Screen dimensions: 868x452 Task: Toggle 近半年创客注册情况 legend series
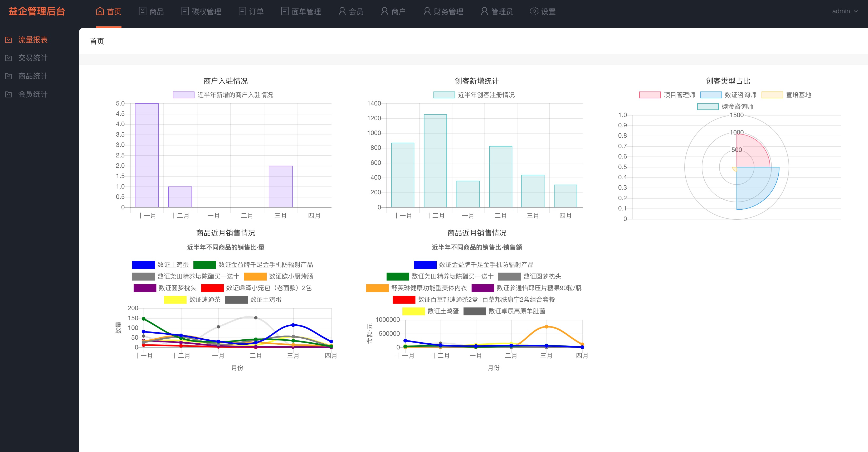(474, 95)
